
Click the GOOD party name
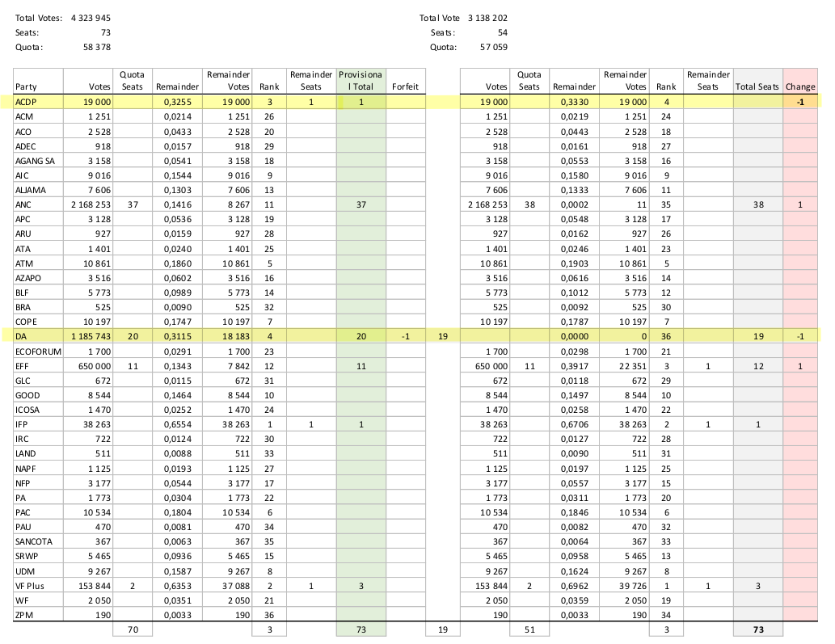tap(27, 395)
